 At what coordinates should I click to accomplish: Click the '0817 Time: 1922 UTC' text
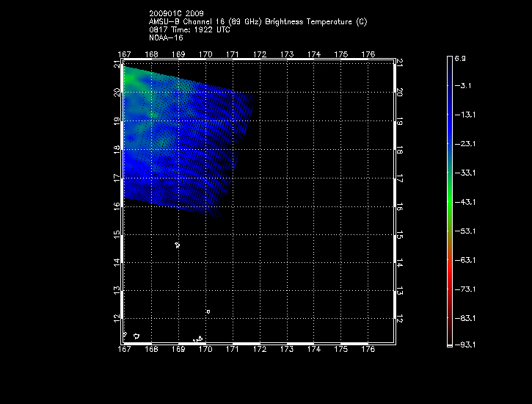click(189, 29)
